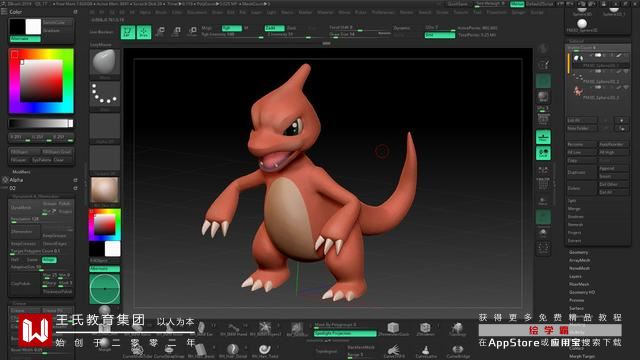640x360 pixels.
Task: Click the green circular gizmo pad
Action: point(105,289)
